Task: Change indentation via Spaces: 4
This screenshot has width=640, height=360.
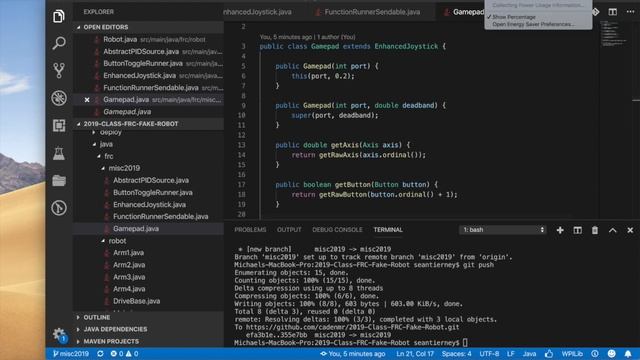Action: (x=456, y=354)
